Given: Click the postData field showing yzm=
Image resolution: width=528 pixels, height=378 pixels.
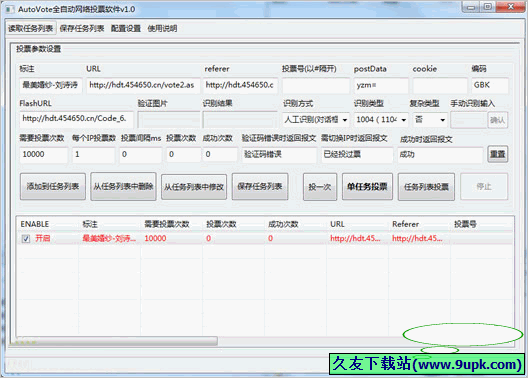Looking at the screenshot, I should pos(381,85).
